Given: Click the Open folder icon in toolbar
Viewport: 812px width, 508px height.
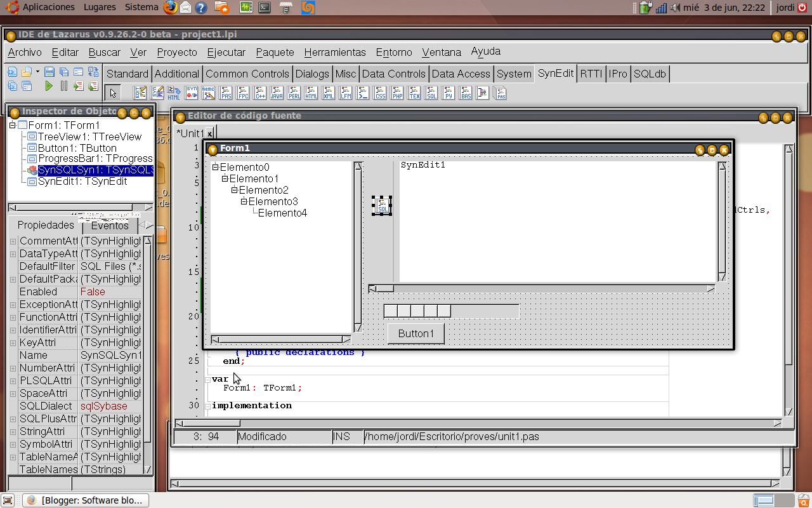Looking at the screenshot, I should 27,72.
